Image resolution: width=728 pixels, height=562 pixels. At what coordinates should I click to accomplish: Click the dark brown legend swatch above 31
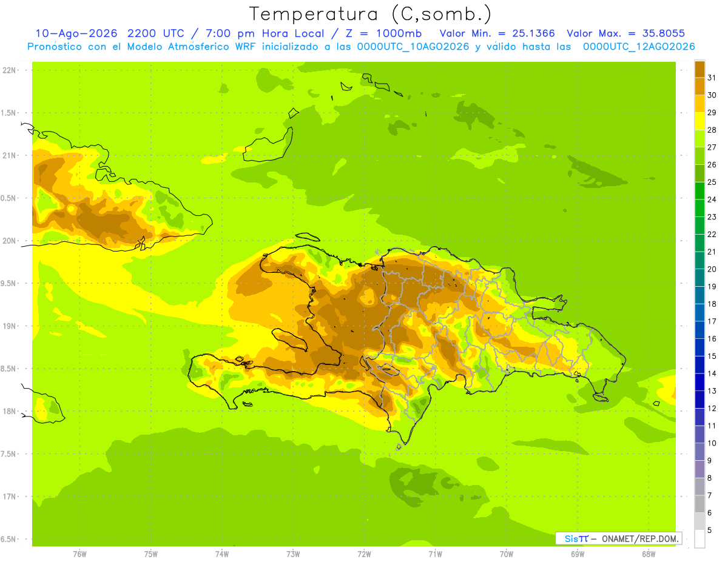[699, 69]
